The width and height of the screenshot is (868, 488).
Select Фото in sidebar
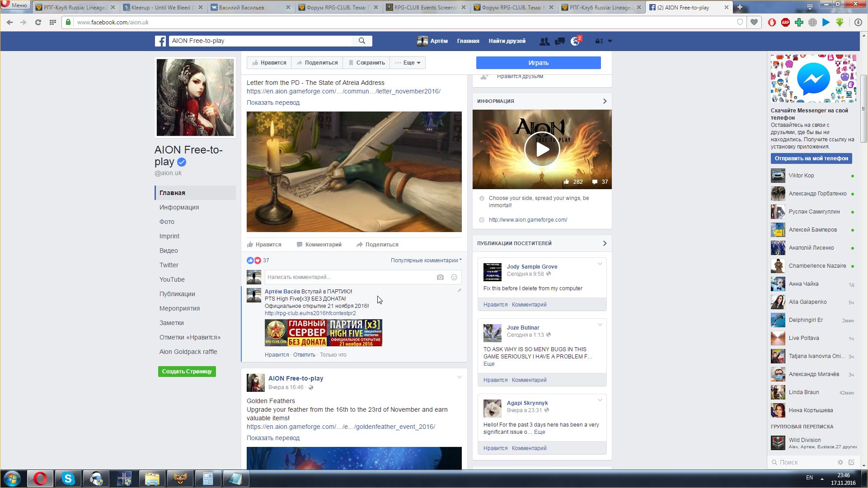[x=167, y=222]
